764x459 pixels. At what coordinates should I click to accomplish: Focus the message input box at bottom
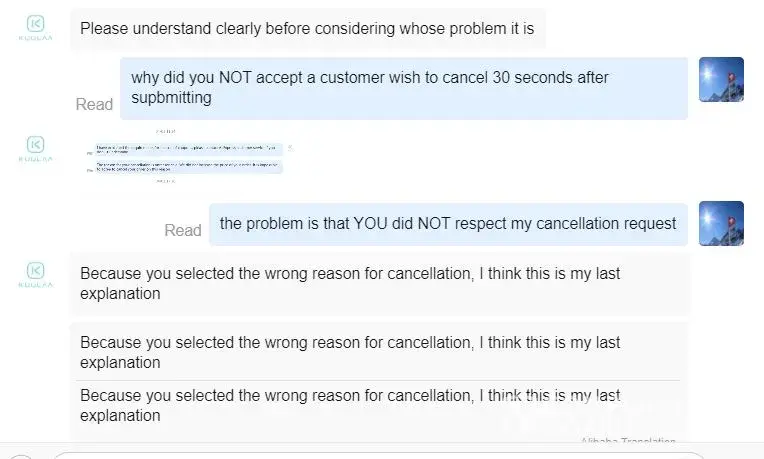click(400, 455)
